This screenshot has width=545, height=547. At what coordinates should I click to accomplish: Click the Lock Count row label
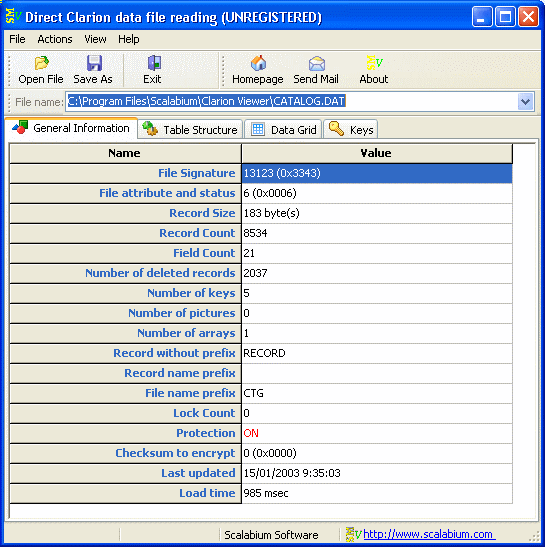point(125,413)
